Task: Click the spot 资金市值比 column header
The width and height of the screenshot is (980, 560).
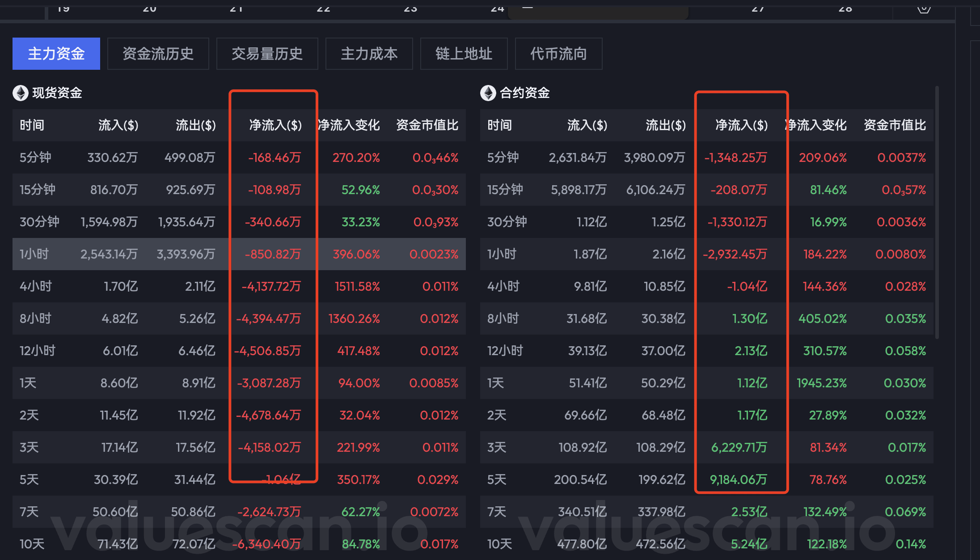Action: 427,125
